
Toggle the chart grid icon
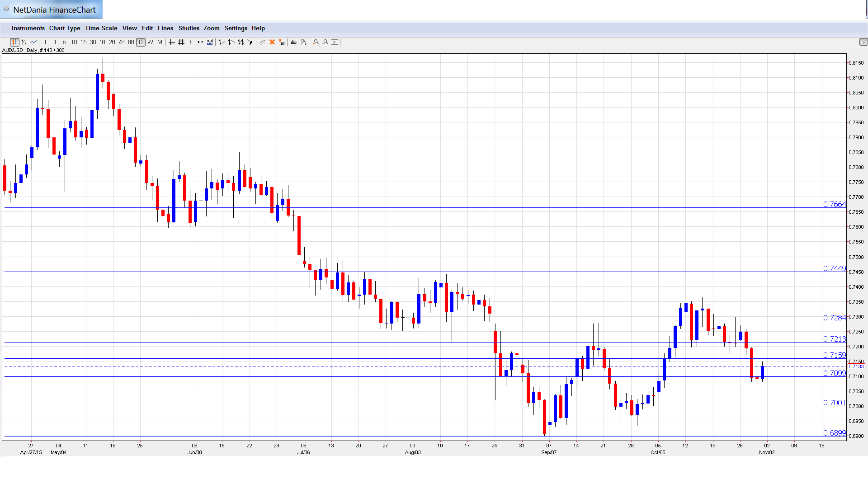point(181,42)
